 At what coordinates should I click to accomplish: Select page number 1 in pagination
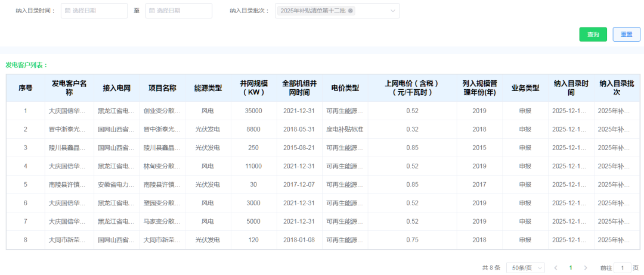coord(571,268)
